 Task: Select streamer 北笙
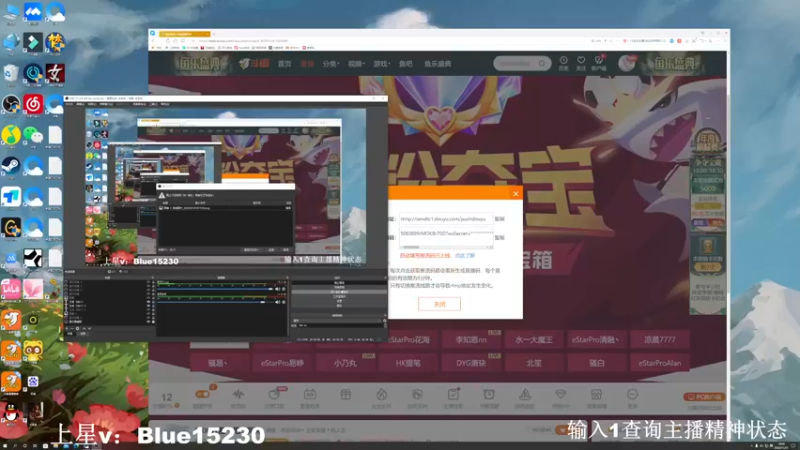point(534,363)
